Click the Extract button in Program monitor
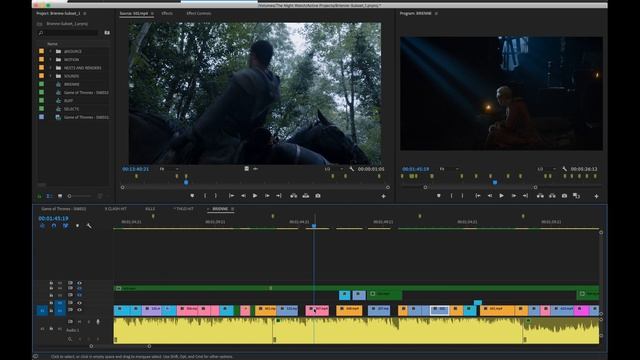The image size is (640, 360). coord(552,196)
